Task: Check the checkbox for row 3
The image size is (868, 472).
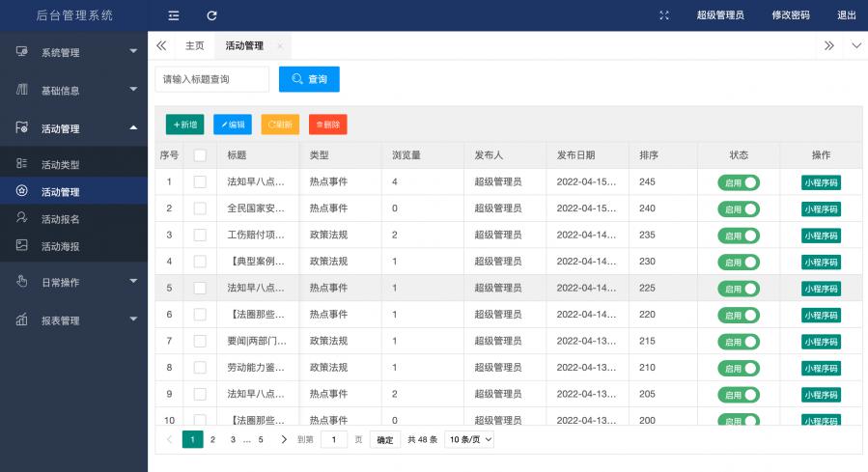Action: [200, 235]
